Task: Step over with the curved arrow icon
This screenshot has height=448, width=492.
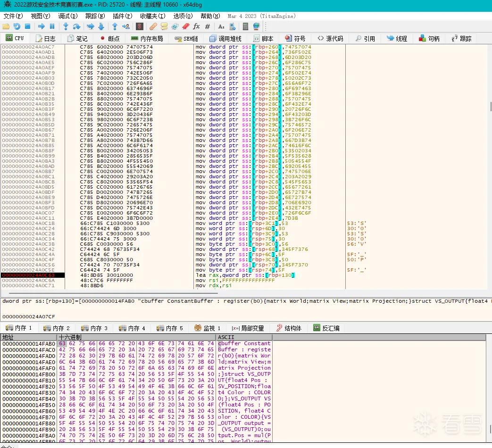Action: click(76, 26)
